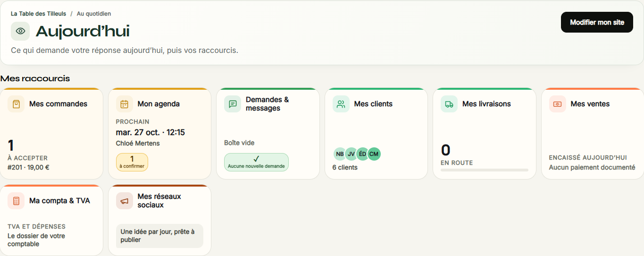
Task: Click the TVA ET DÉPENSES label
Action: pos(36,227)
